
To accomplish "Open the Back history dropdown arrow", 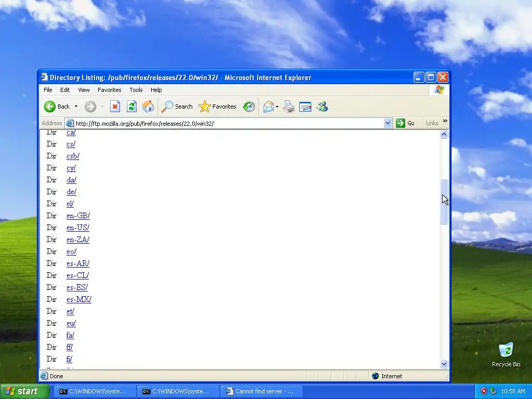I will (x=76, y=107).
